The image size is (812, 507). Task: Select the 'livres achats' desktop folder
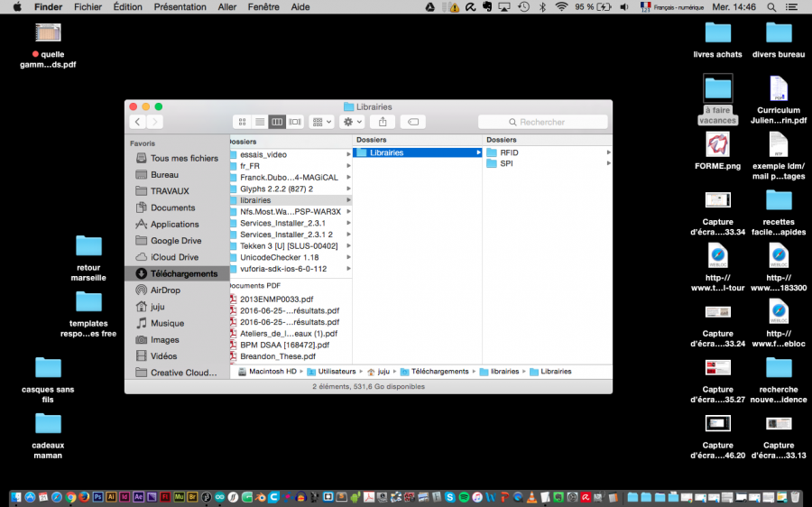[x=717, y=33]
